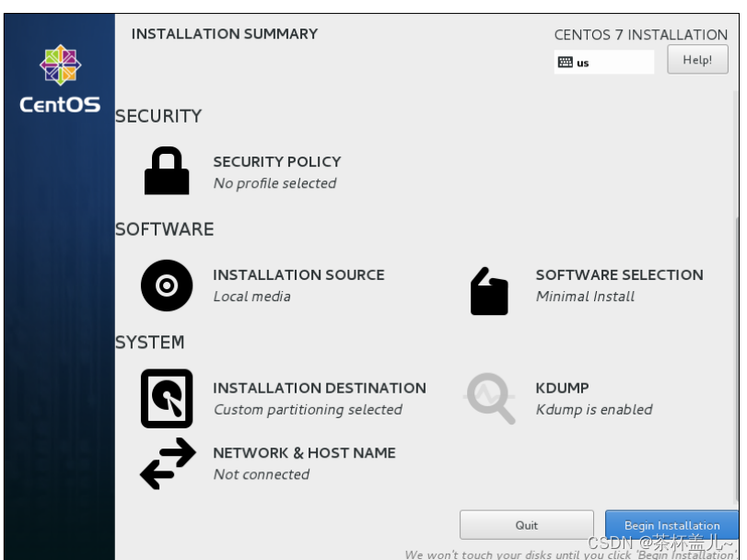Image resolution: width=747 pixels, height=560 pixels.
Task: Click 'No profile selected' text
Action: pos(274,183)
